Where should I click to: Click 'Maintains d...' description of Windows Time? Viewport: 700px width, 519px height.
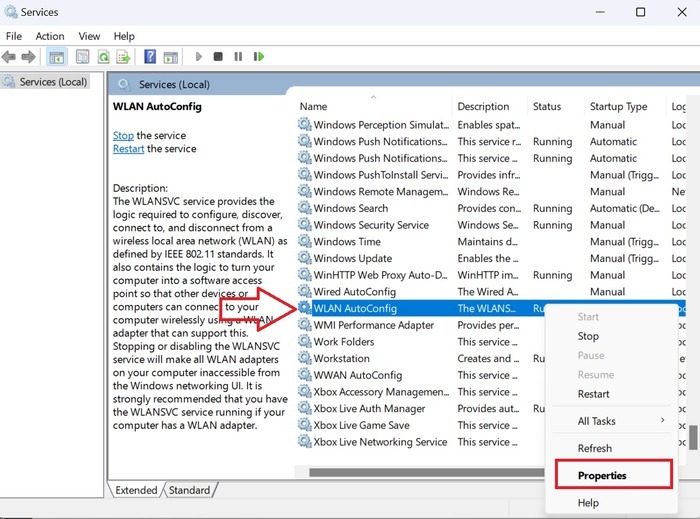tap(488, 241)
